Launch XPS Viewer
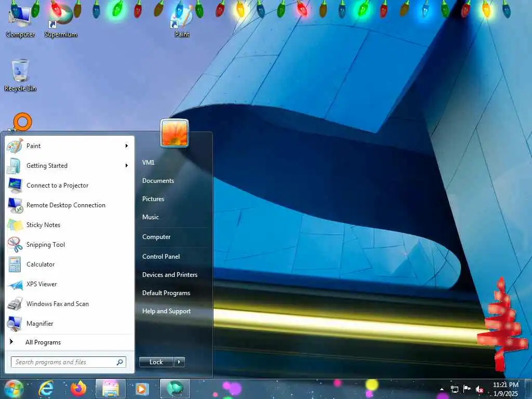The image size is (532, 399). point(69,284)
